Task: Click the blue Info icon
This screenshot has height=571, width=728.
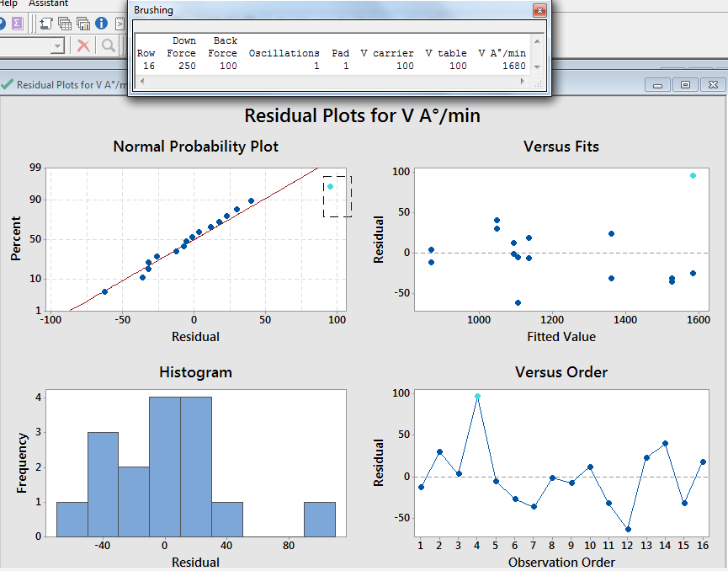Action: coord(101,23)
